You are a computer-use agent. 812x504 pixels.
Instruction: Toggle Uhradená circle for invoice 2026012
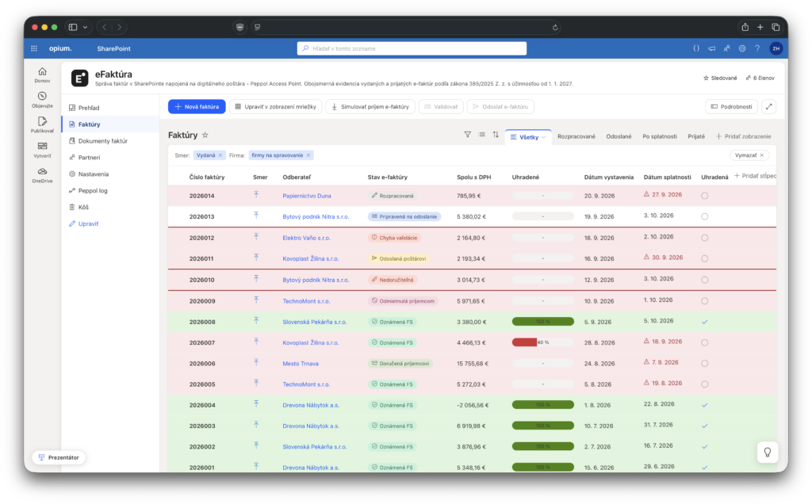[705, 238]
